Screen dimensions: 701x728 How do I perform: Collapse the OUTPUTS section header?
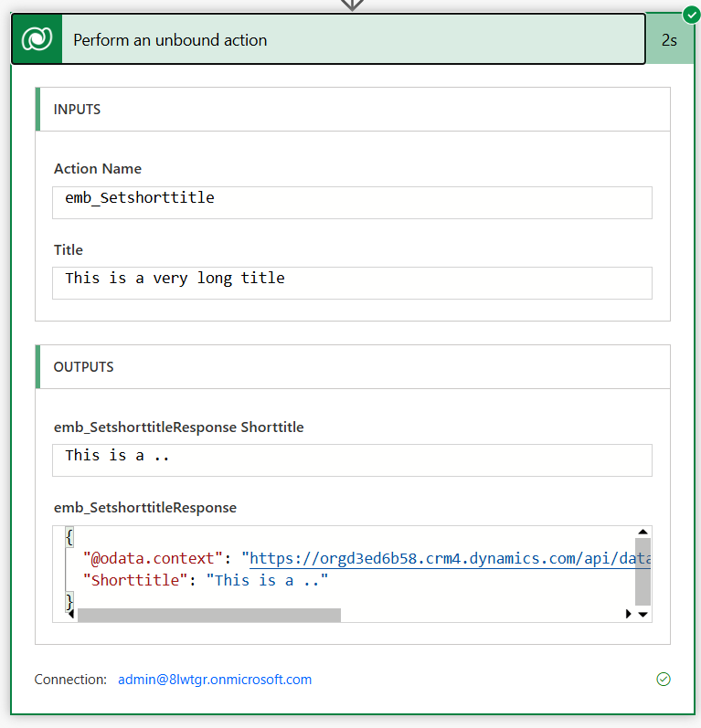point(352,367)
